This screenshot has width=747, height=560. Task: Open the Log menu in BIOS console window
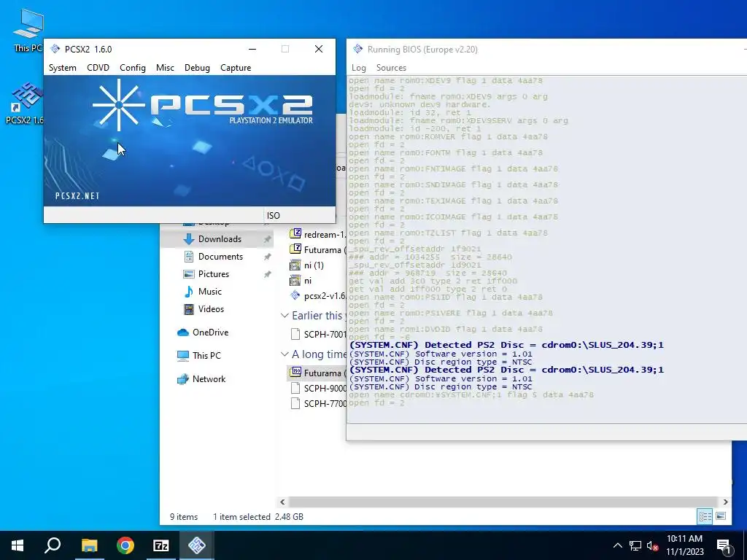coord(359,68)
